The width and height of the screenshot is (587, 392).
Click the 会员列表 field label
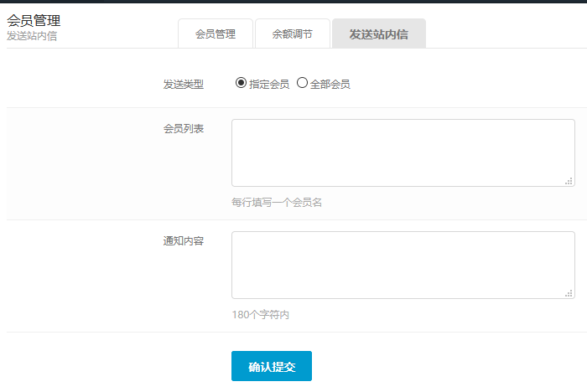click(183, 128)
